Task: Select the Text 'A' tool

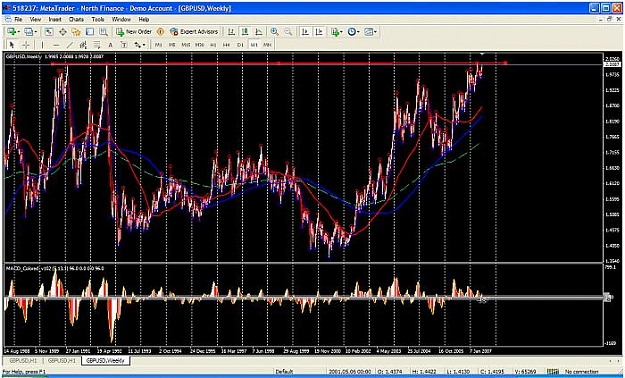Action: click(110, 45)
